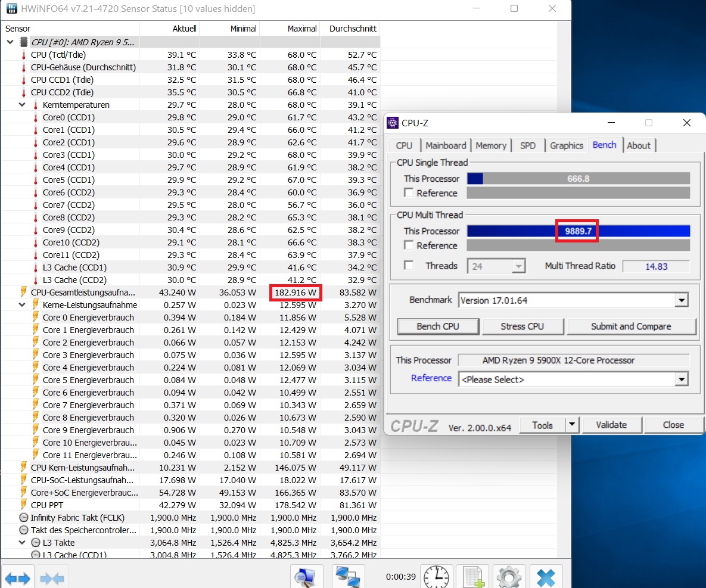Click thermometer icon beside Kerntemperaturen
The height and width of the screenshot is (588, 706).
point(36,105)
